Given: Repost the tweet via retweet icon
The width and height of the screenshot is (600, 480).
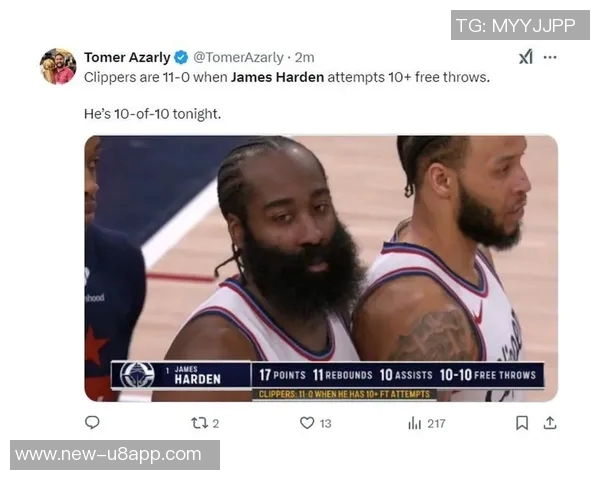Looking at the screenshot, I should click(199, 423).
